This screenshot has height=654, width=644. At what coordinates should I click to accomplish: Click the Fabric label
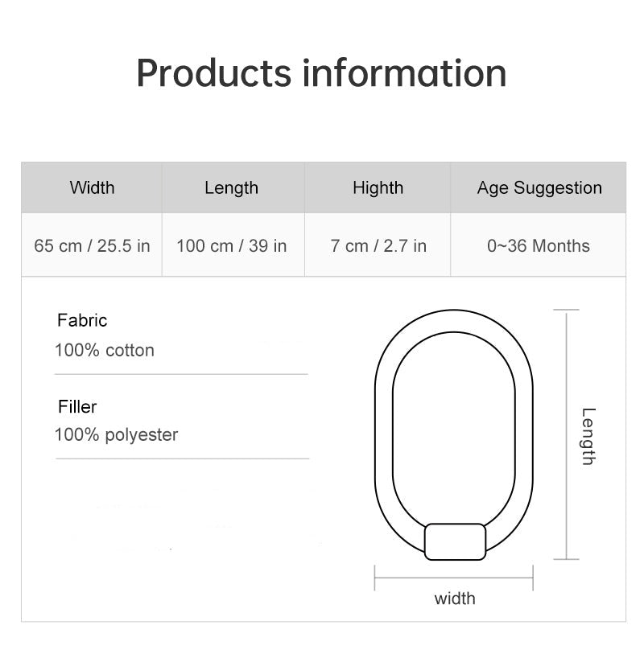pos(82,320)
